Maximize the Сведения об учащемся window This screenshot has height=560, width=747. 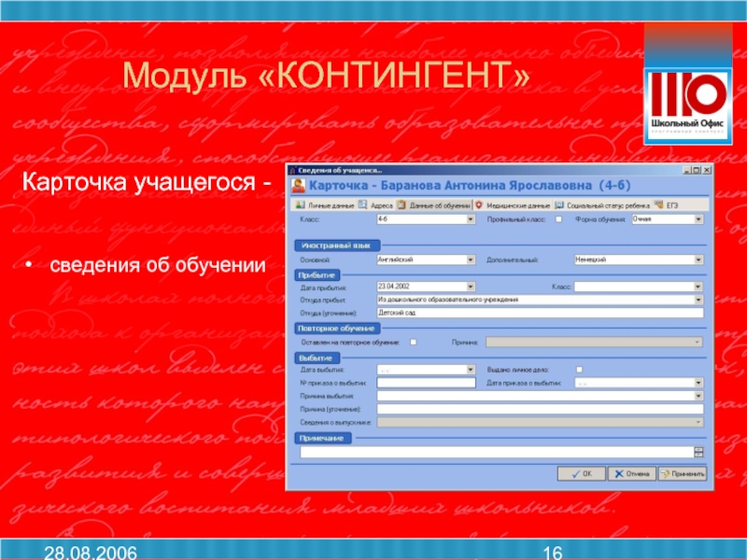pyautogui.click(x=697, y=170)
